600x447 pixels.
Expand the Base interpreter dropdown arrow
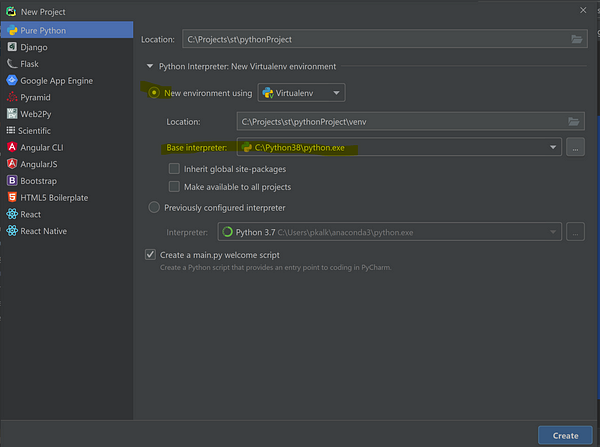(x=553, y=147)
